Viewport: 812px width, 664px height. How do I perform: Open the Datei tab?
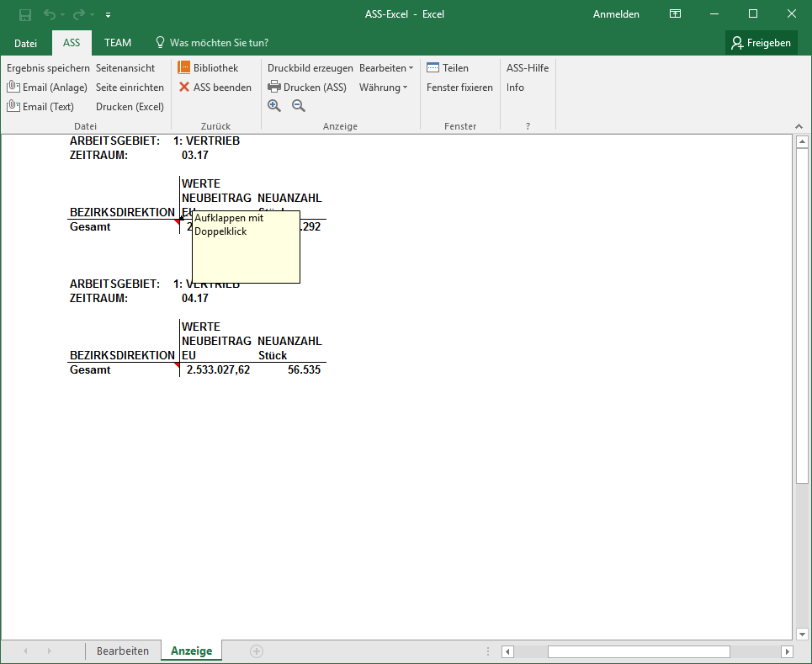(x=25, y=43)
